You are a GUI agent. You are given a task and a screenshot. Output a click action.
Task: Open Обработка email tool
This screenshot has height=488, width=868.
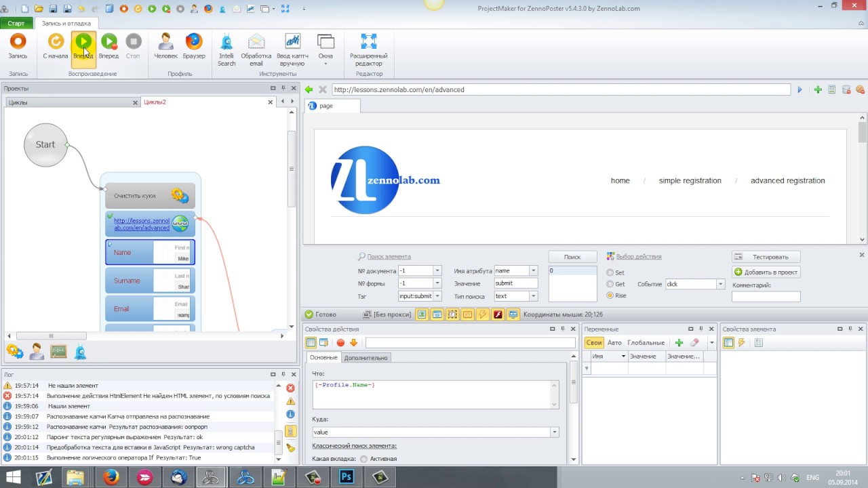pyautogui.click(x=256, y=50)
